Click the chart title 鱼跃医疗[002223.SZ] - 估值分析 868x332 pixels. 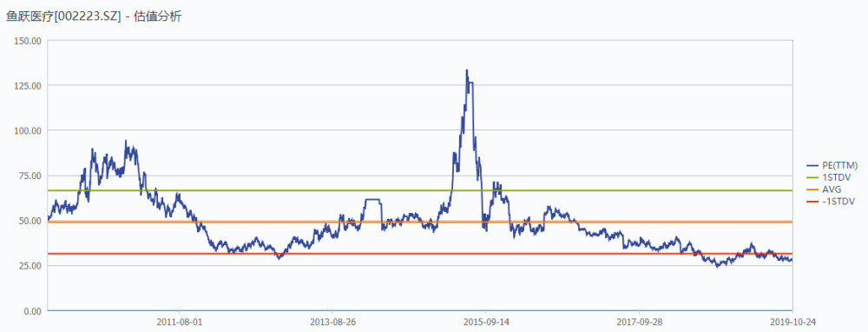(94, 17)
